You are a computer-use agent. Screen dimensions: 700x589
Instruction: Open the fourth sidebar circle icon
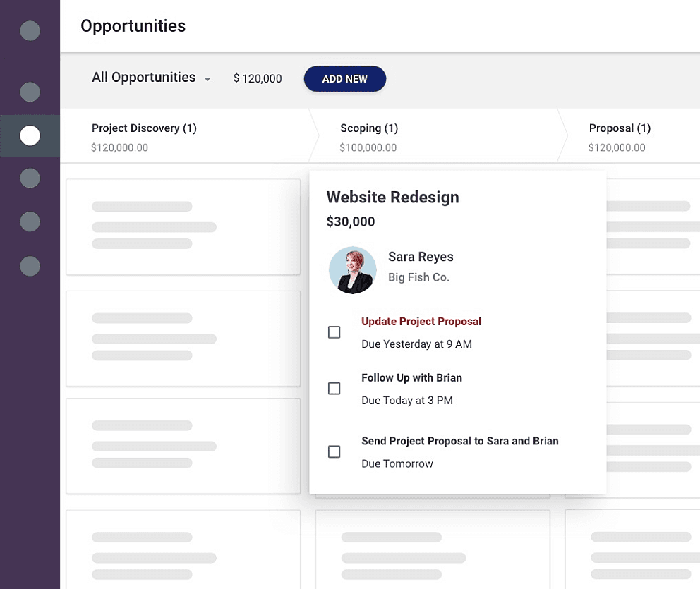point(30,178)
